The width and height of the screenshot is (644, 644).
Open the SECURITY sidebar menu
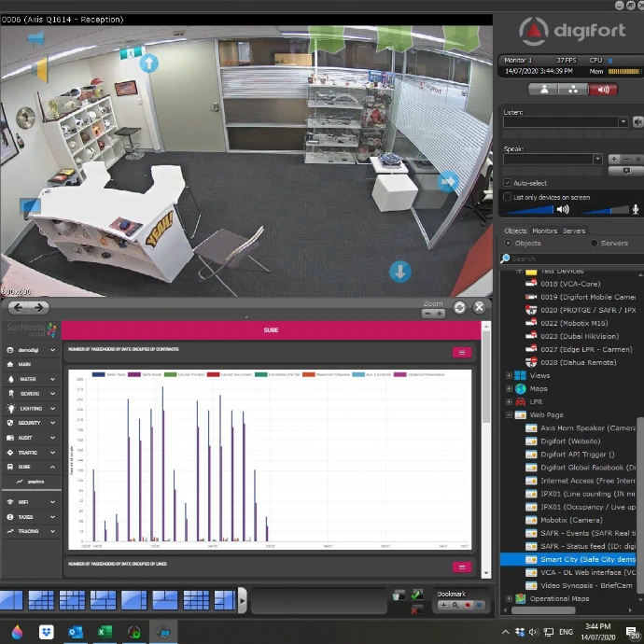tap(31, 423)
